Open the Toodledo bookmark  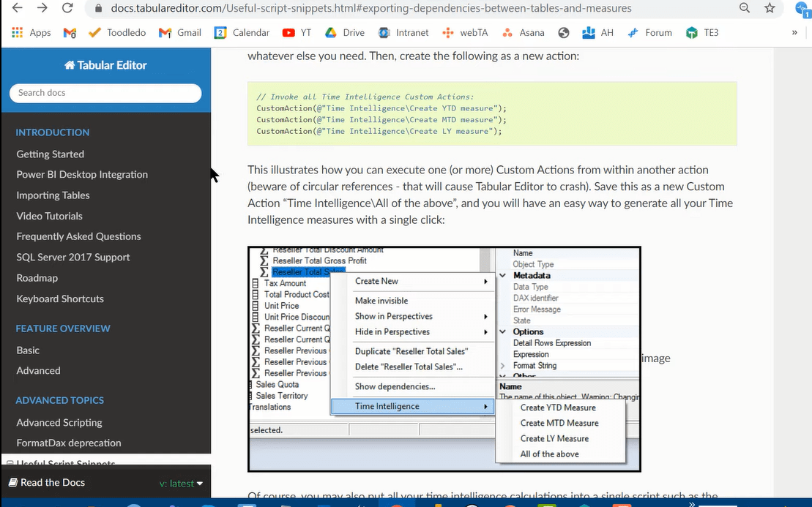tap(117, 33)
